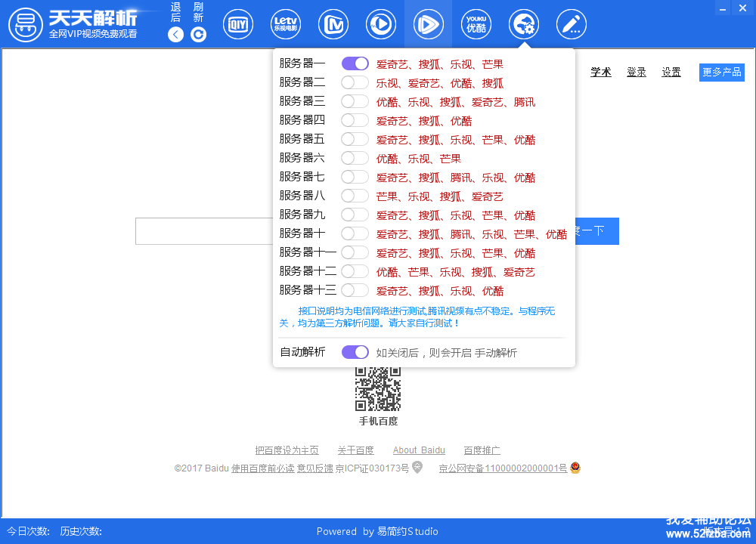Close the 天天解析 window
This screenshot has width=756, height=544.
[742, 8]
